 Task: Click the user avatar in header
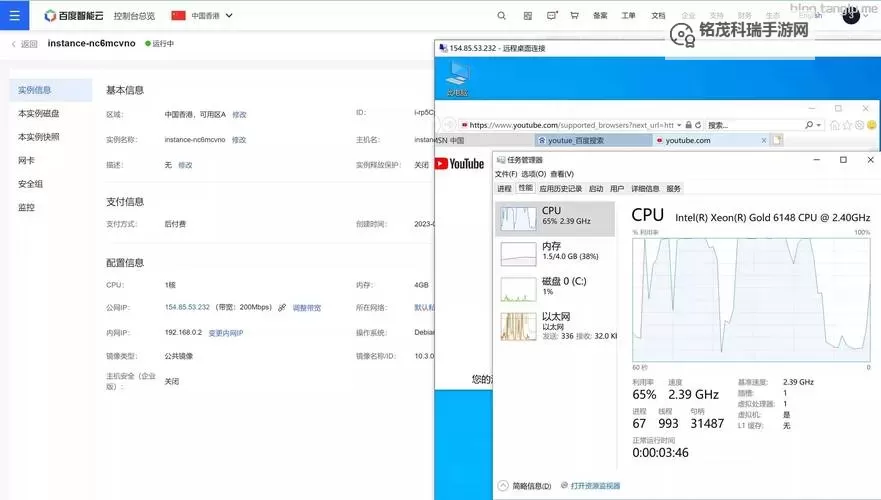[851, 16]
